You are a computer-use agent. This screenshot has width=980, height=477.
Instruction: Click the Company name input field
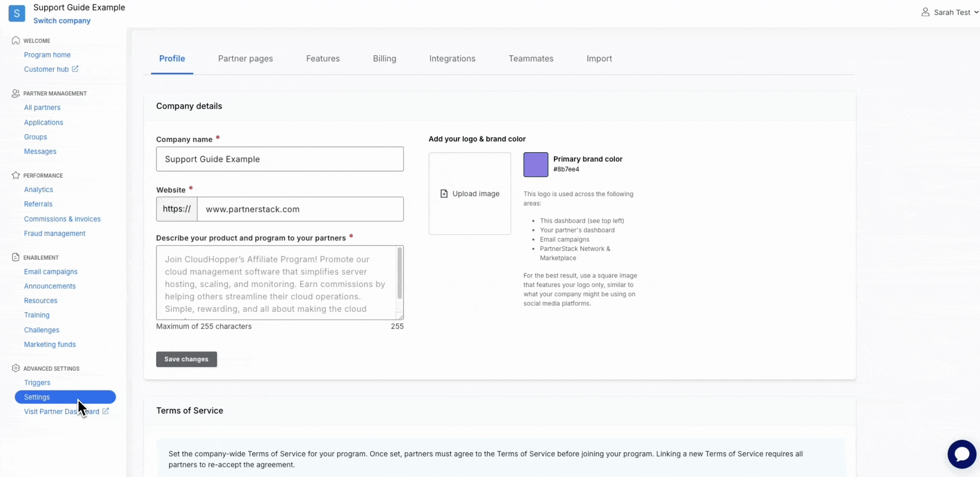coord(280,159)
